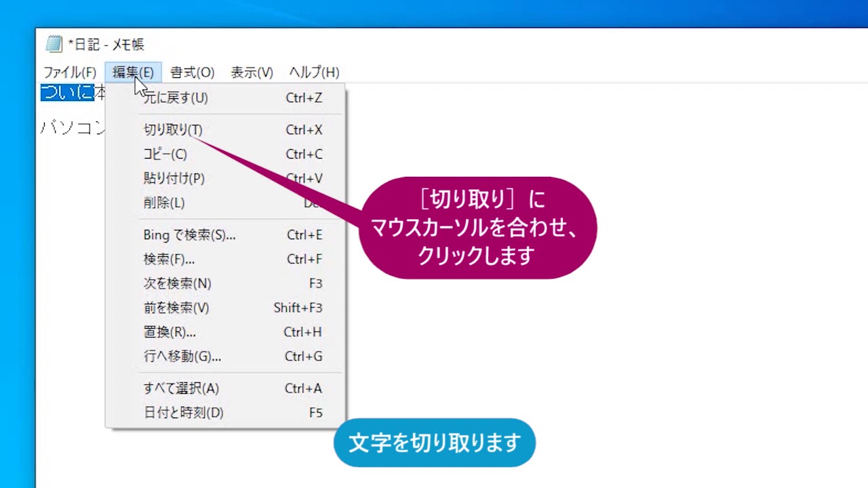Choose すべて選択(A) menu item
Image resolution: width=868 pixels, height=488 pixels.
tap(226, 388)
